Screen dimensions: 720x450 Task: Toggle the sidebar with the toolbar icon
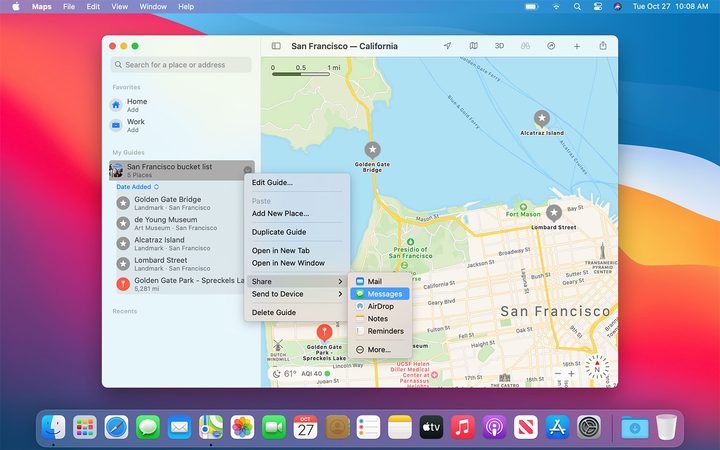[276, 46]
